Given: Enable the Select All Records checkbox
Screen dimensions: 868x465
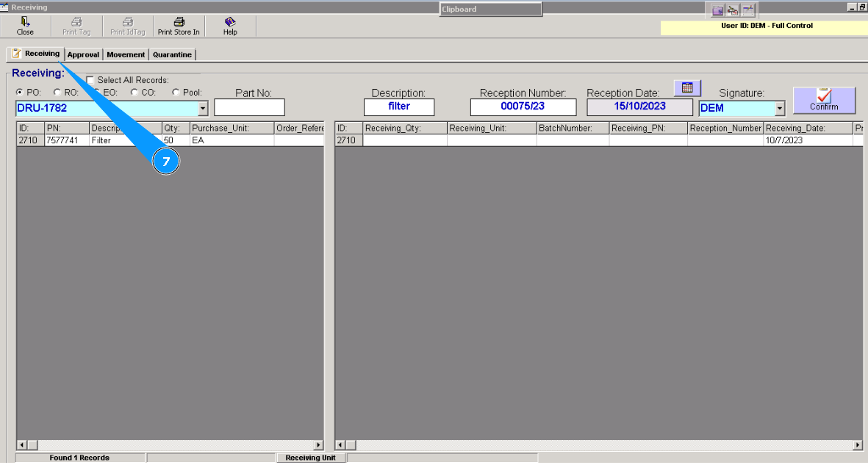Looking at the screenshot, I should coord(90,79).
